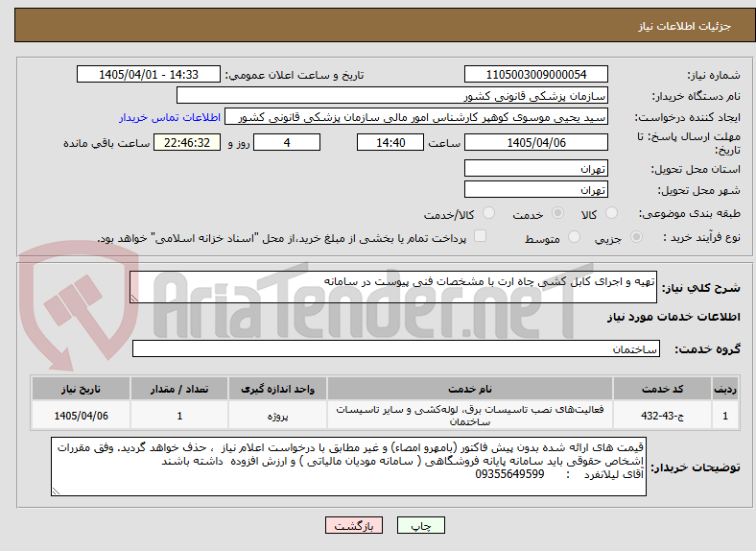756x551 pixels.
Task: Click the announcement date field 1405/04/01 - 14:33
Action: [x=149, y=74]
